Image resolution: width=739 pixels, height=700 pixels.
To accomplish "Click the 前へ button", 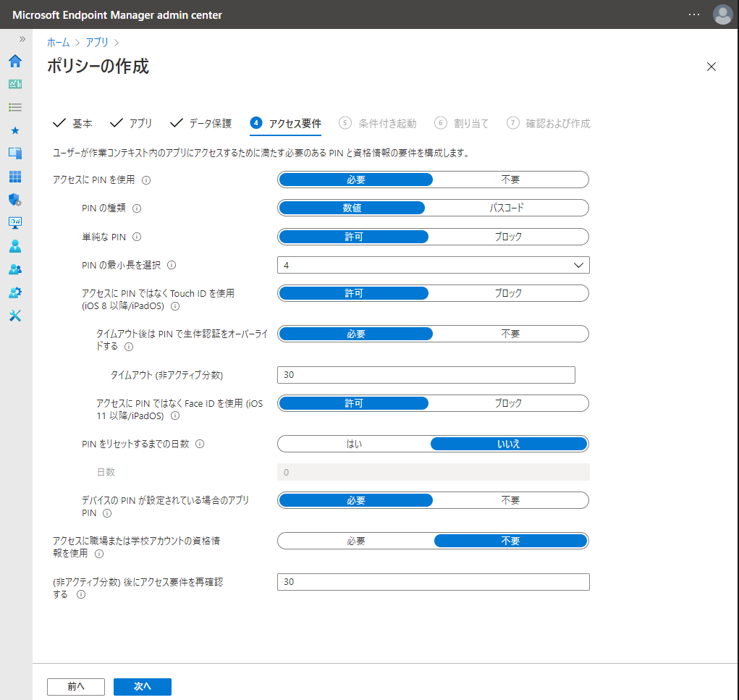I will point(76,687).
